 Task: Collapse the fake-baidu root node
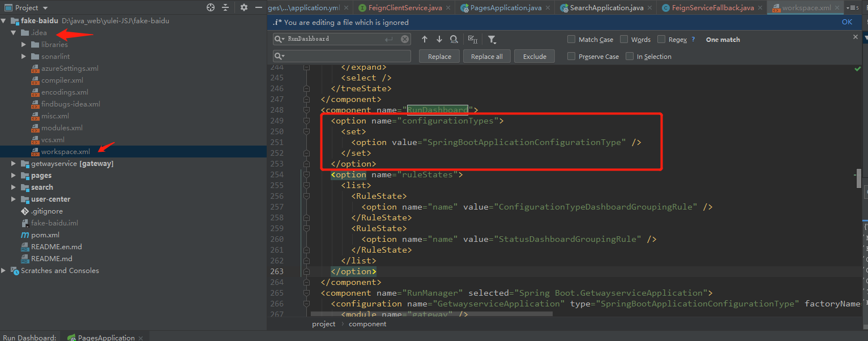pos(4,20)
